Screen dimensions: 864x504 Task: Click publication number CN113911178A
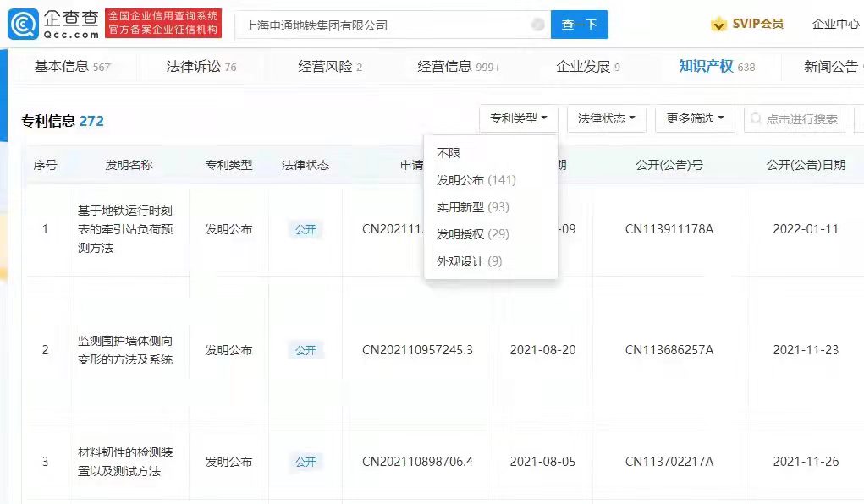click(669, 229)
